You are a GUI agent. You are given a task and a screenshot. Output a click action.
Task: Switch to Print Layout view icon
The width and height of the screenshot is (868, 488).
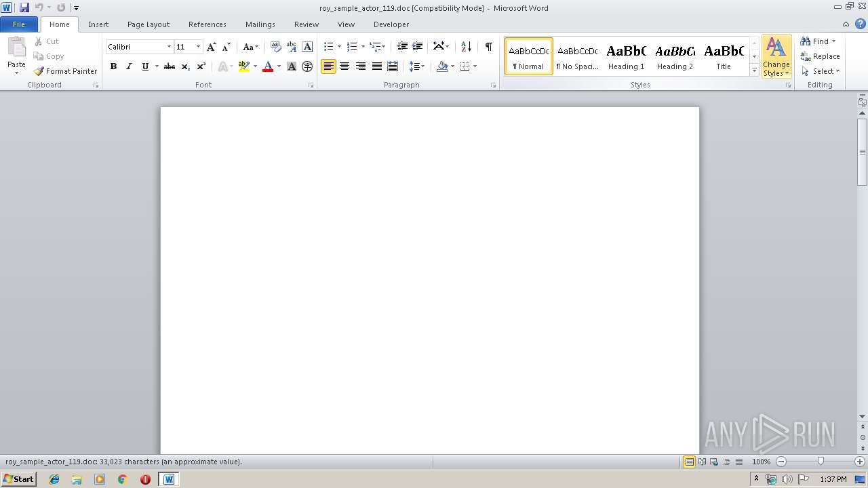pos(689,462)
